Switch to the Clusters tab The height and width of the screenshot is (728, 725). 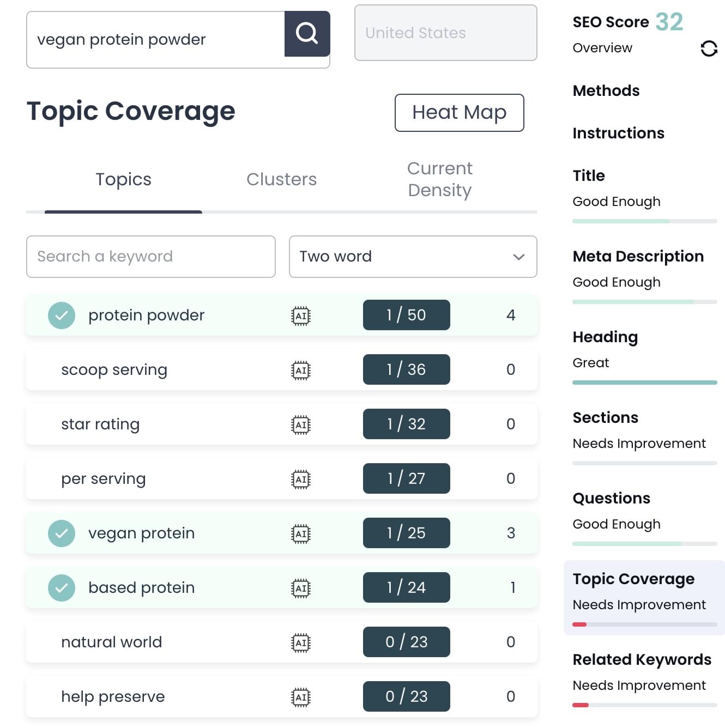point(281,180)
